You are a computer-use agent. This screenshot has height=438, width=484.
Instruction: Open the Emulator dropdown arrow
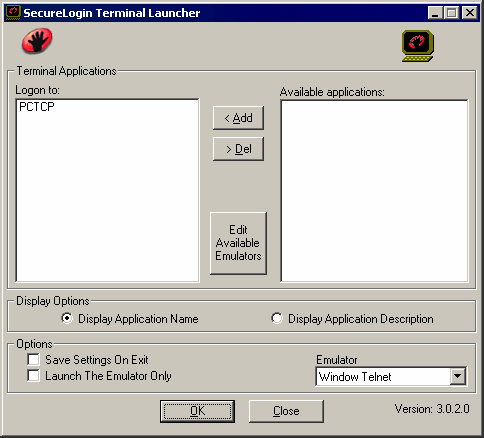click(458, 377)
